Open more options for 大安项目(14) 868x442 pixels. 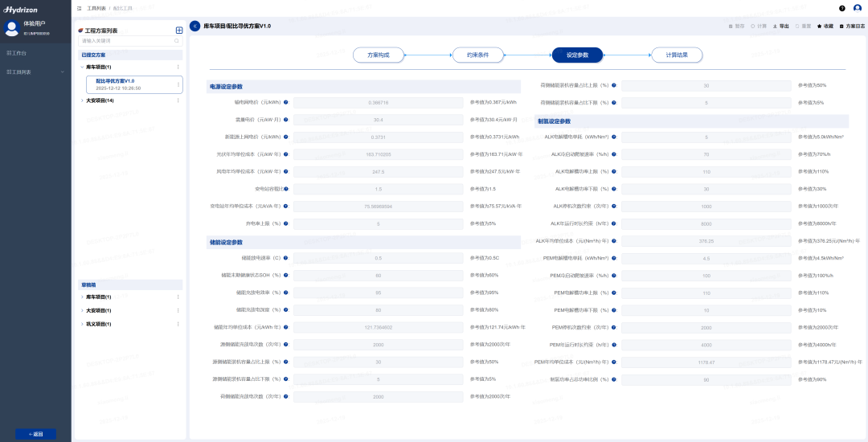(178, 100)
